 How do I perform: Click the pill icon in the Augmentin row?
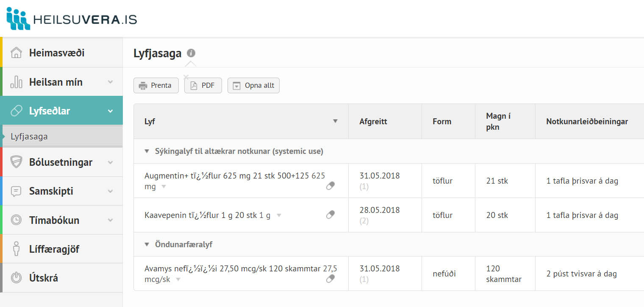[330, 185]
